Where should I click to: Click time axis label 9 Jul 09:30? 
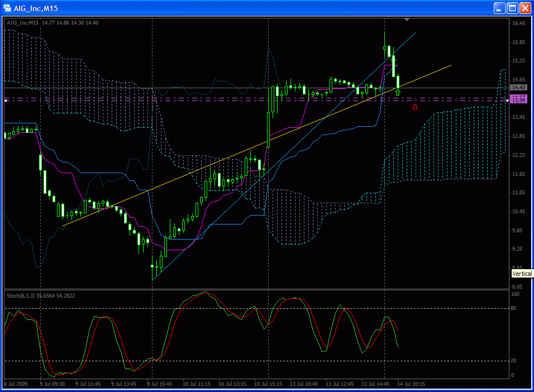tap(53, 384)
